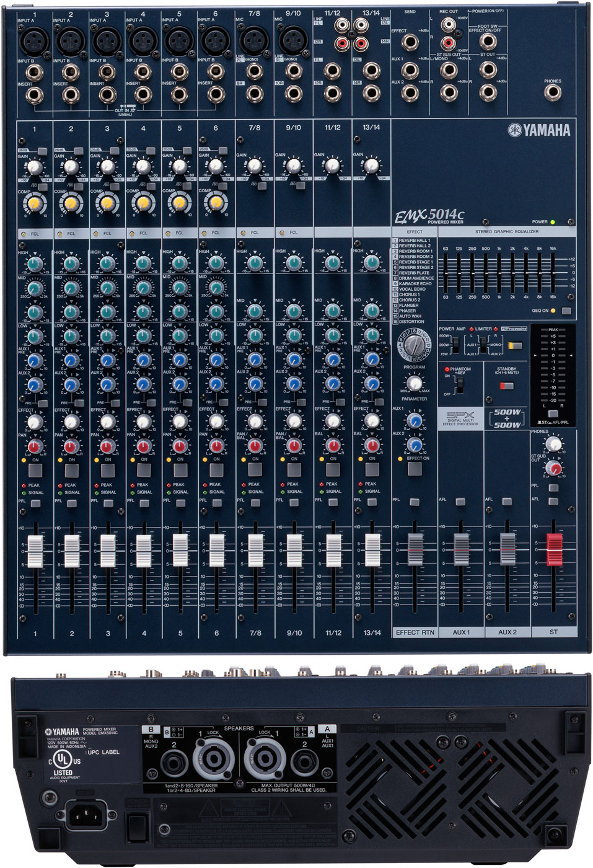The height and width of the screenshot is (868, 593).
Task: Click the channel 9/10 EFFECT send knob
Action: coord(294,421)
